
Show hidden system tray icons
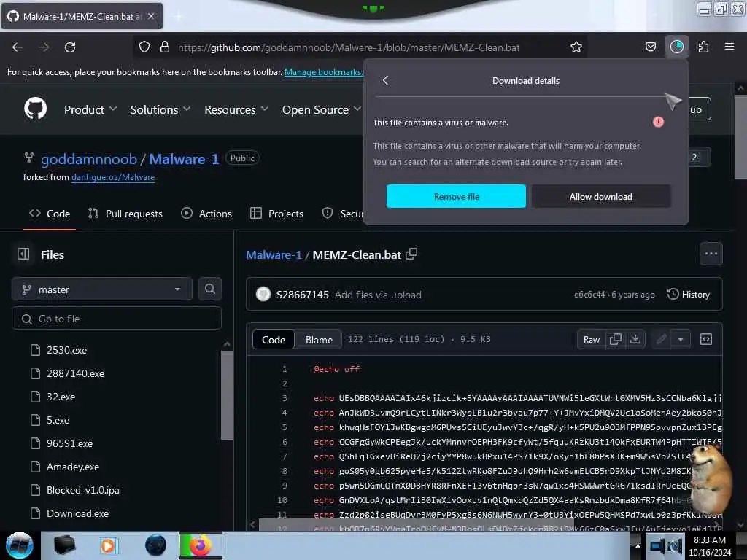(638, 546)
